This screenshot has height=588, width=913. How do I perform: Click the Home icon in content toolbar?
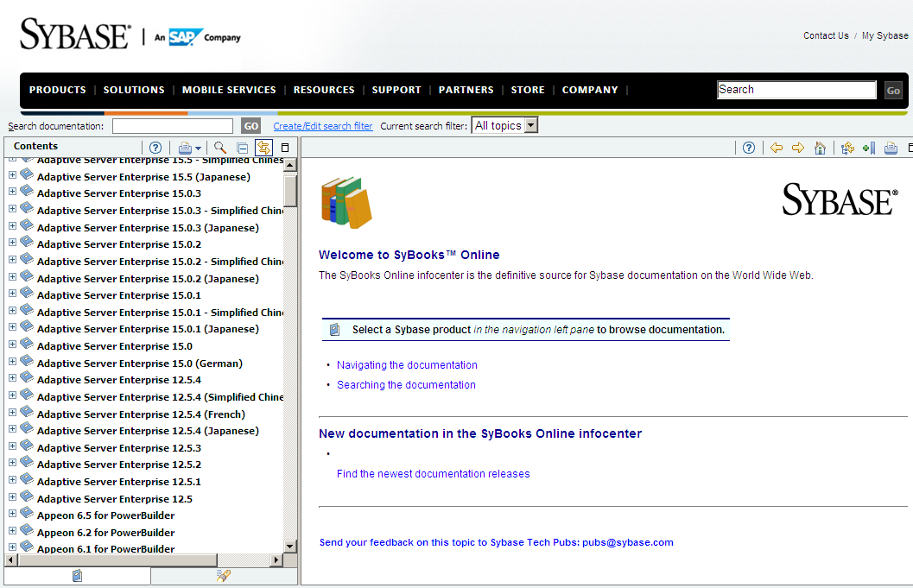tap(820, 148)
